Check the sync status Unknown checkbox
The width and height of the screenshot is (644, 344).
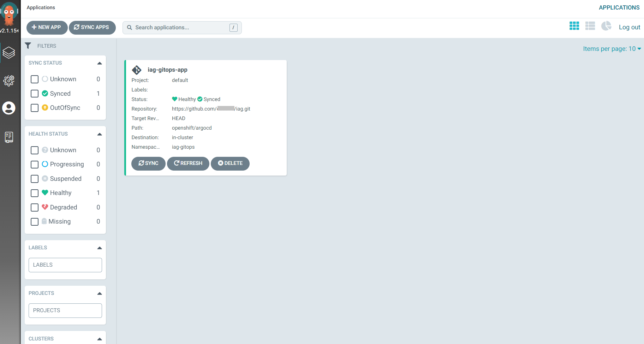pyautogui.click(x=35, y=79)
